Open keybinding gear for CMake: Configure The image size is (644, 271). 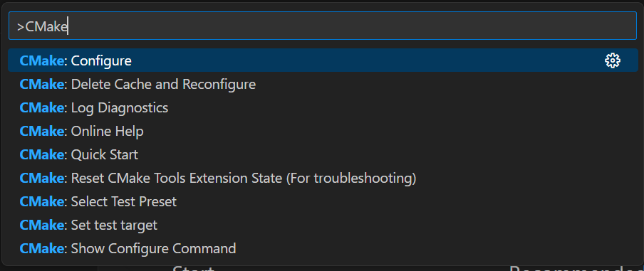click(x=613, y=60)
